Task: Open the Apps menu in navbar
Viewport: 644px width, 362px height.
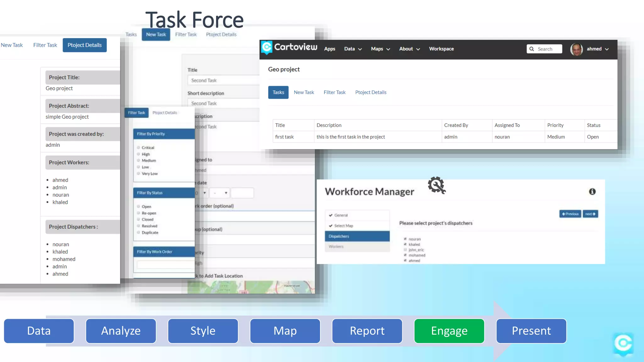Action: (330, 49)
